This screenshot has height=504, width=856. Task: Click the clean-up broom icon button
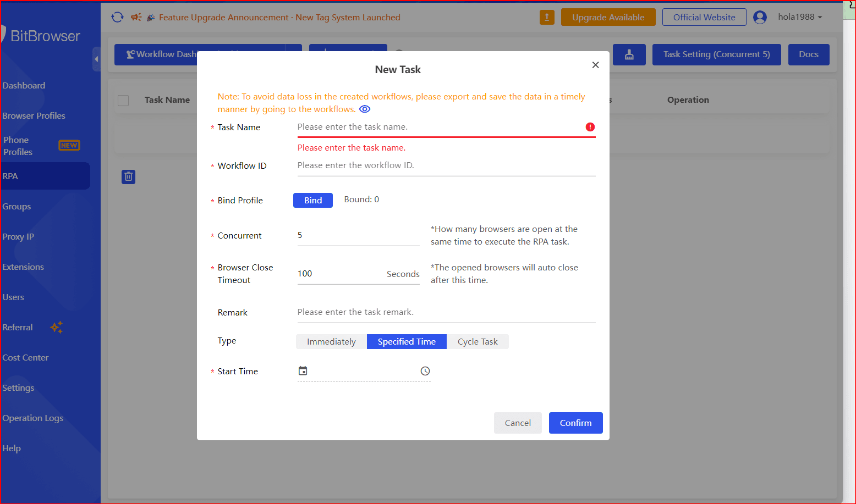(629, 54)
